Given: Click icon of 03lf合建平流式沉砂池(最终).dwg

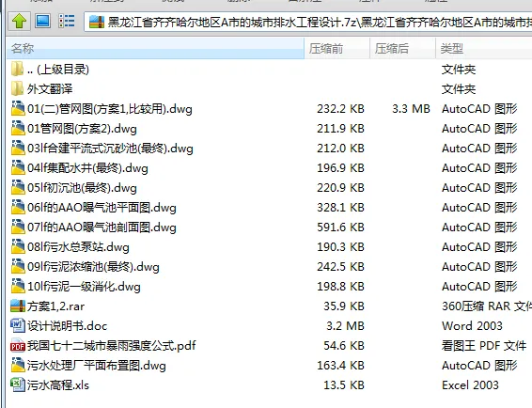Looking at the screenshot, I should click(x=18, y=148).
